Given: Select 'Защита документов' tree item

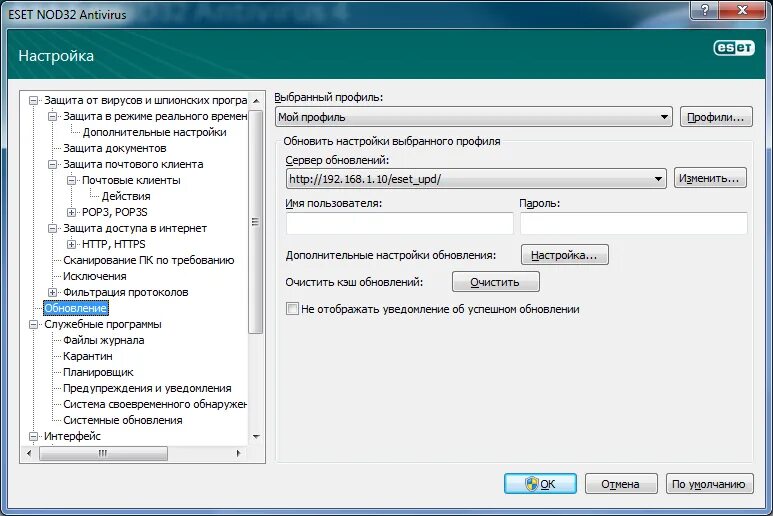Looking at the screenshot, I should 114,148.
